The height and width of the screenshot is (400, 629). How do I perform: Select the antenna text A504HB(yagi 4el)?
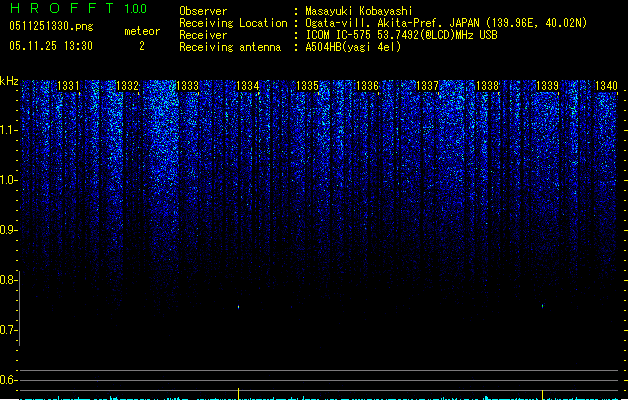click(353, 47)
